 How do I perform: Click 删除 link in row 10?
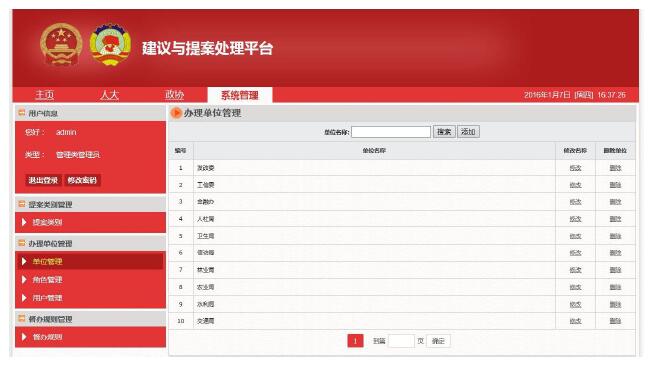(x=615, y=321)
